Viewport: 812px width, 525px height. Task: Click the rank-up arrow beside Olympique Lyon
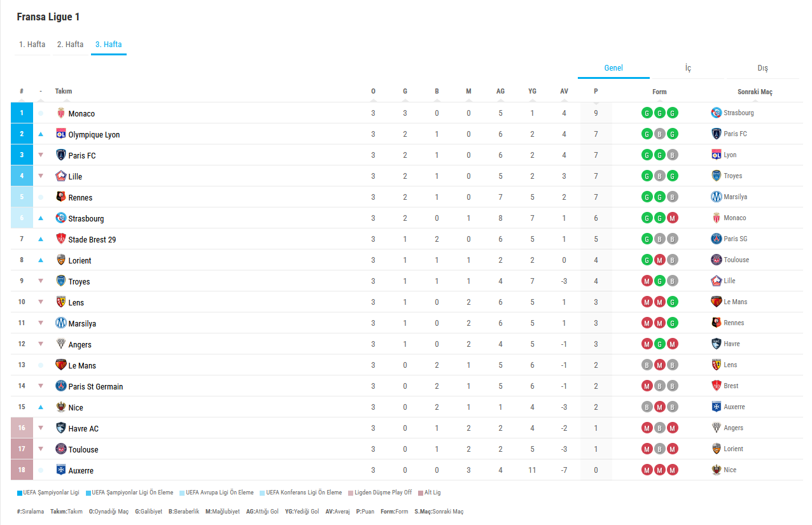point(41,134)
